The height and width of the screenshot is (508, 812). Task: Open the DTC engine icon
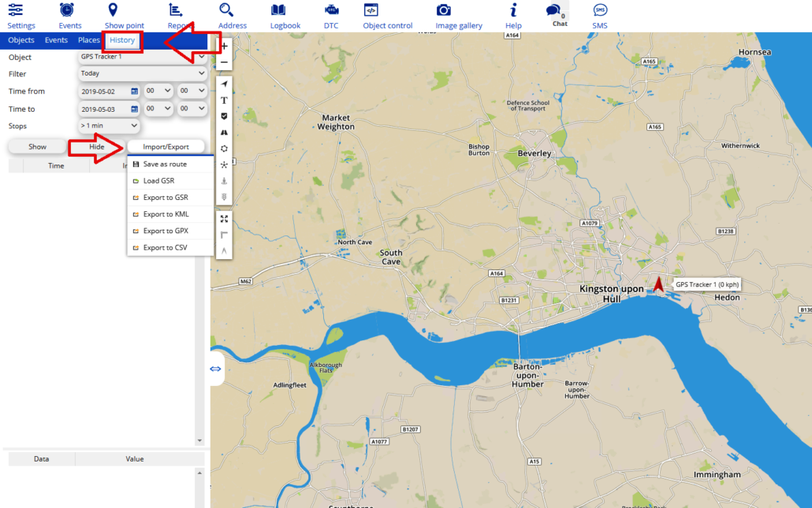[x=331, y=9]
